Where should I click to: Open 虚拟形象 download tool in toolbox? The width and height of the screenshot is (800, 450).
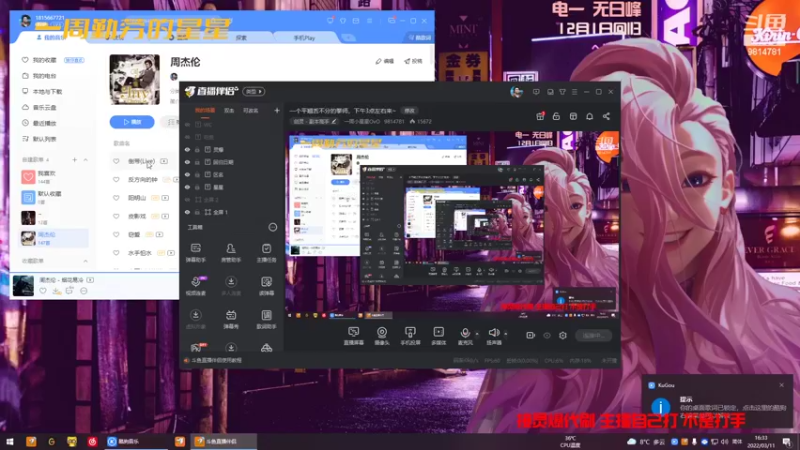(195, 319)
